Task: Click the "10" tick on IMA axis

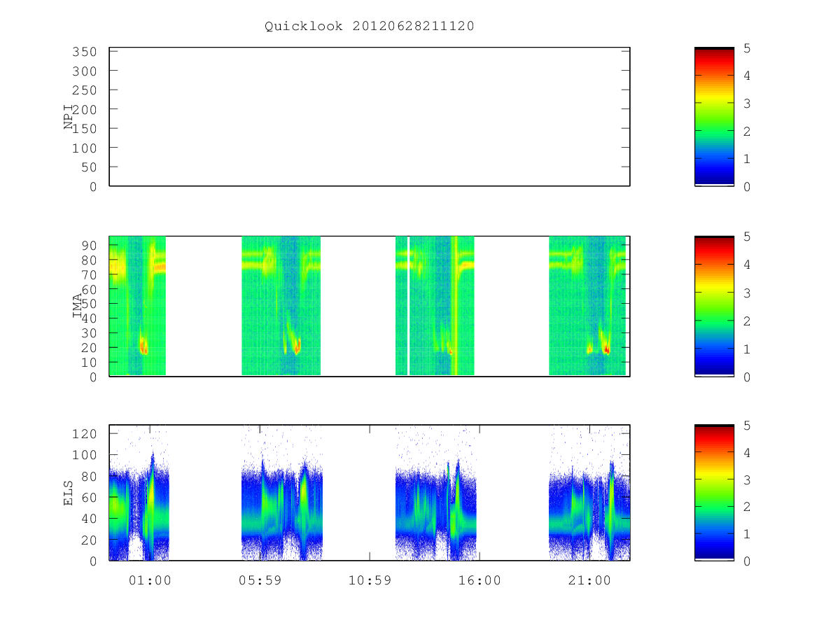Action: click(89, 363)
